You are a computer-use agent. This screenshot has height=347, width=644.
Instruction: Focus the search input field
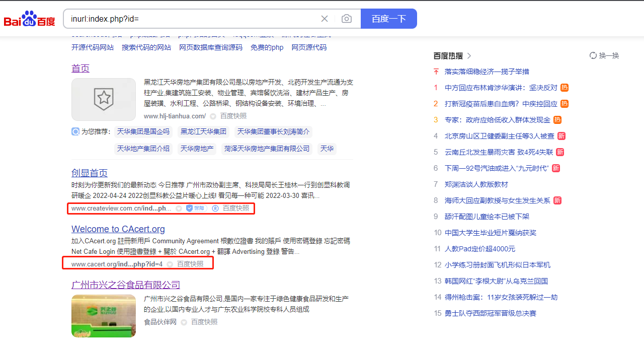(x=190, y=19)
